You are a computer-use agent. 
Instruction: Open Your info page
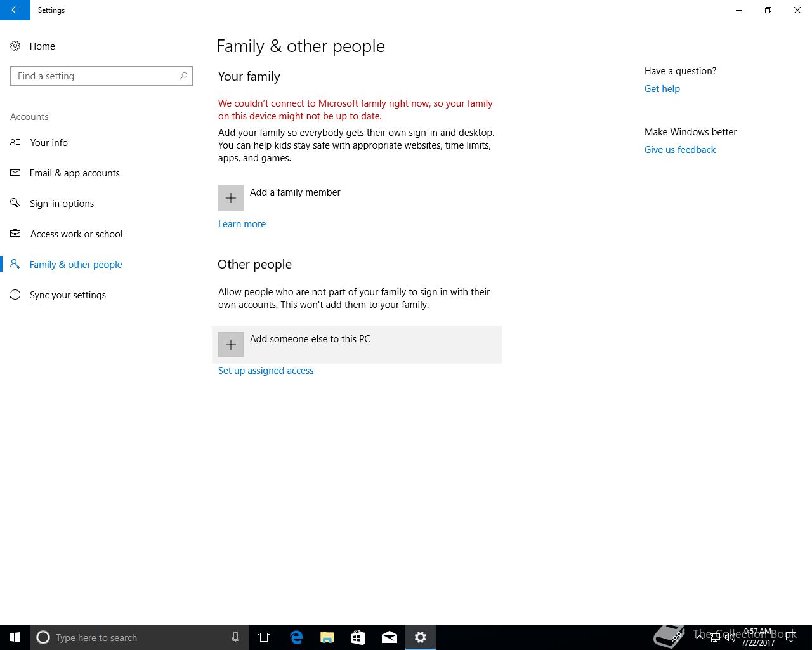(49, 142)
